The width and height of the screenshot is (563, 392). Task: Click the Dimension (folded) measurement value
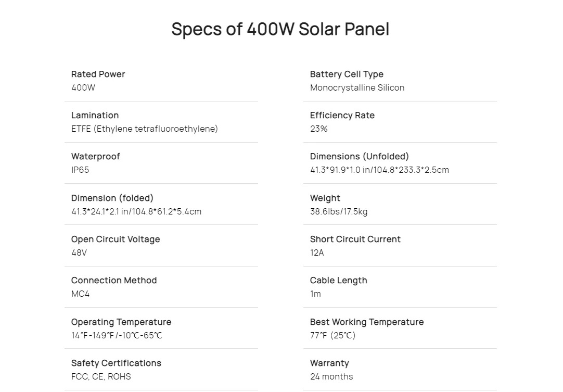(x=136, y=211)
